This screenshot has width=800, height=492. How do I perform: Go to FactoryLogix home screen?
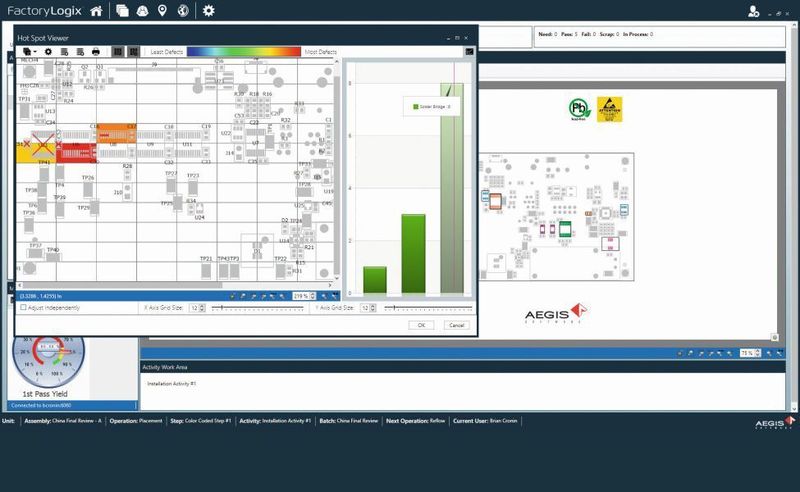coord(96,11)
